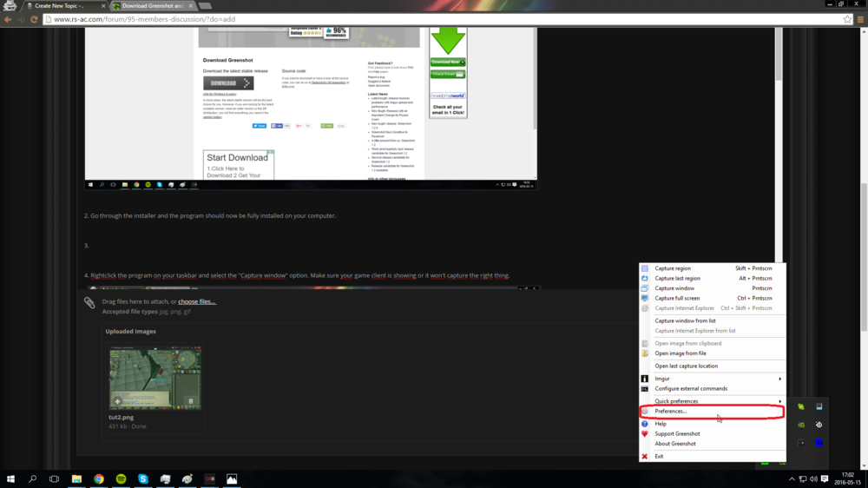The height and width of the screenshot is (488, 868).
Task: Click the Imgur icon in the menu
Action: pos(644,379)
